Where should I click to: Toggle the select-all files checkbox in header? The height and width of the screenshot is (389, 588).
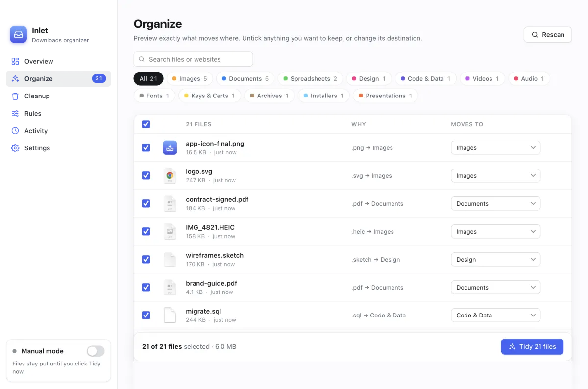tap(146, 124)
